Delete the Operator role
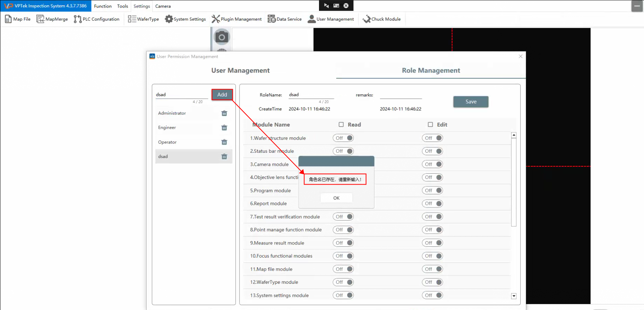 [224, 142]
